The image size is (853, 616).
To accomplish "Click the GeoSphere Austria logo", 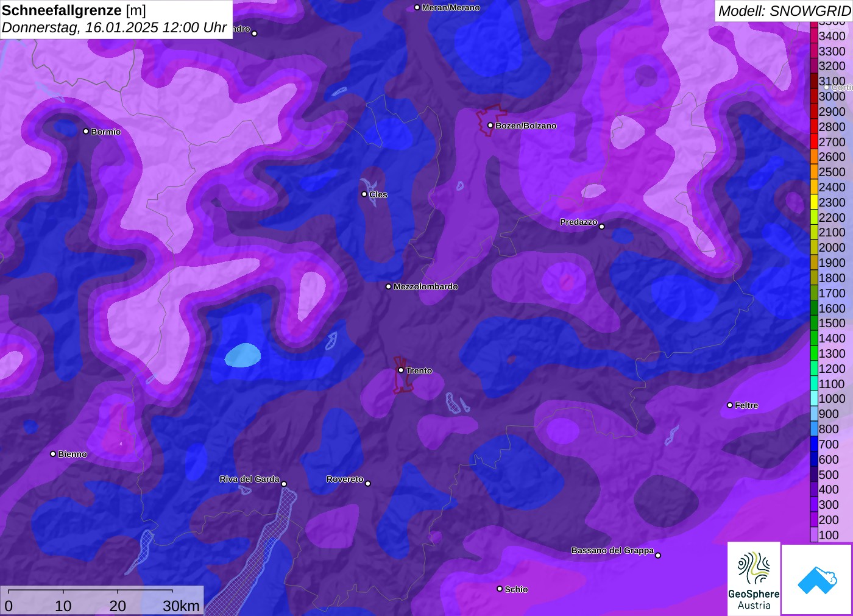I will 754,578.
